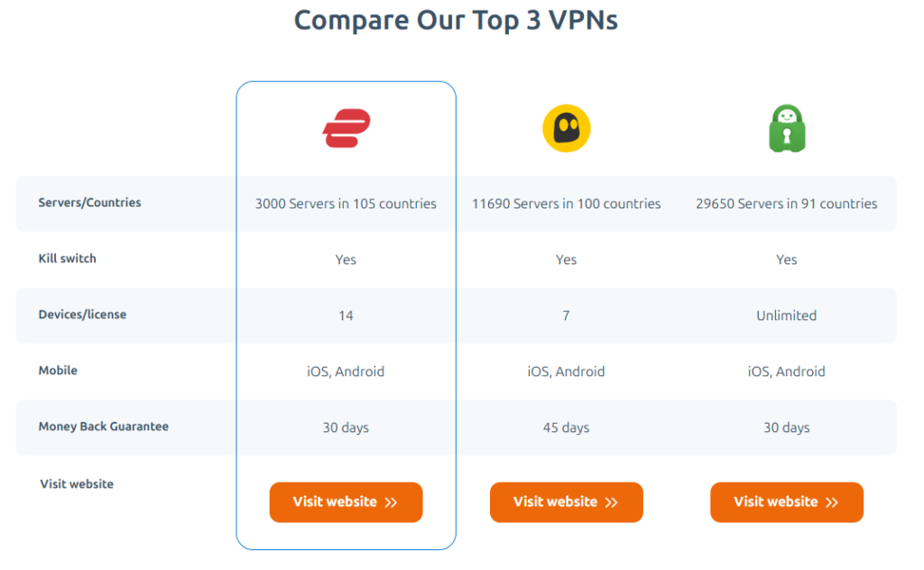The width and height of the screenshot is (924, 570).
Task: Click the 7 devices cell
Action: tap(566, 316)
